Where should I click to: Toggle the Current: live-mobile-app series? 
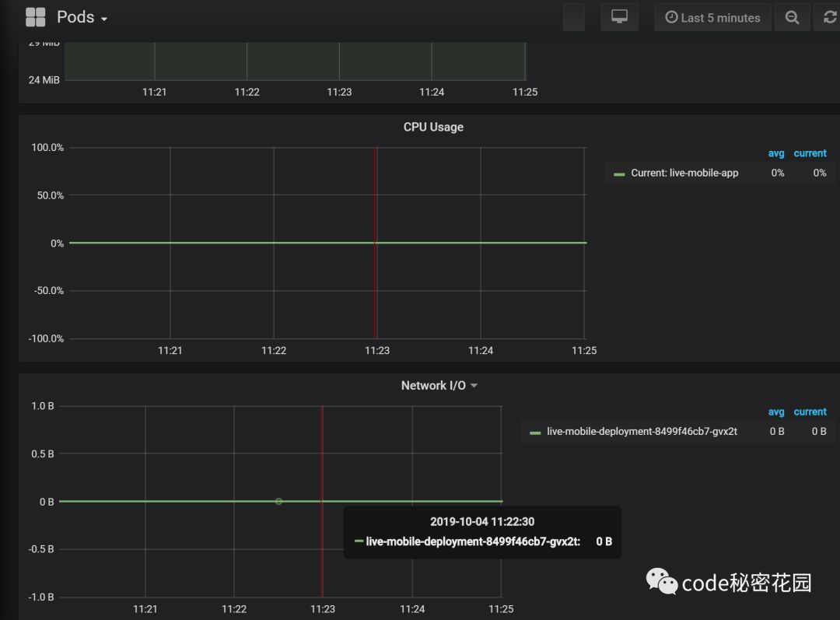(684, 173)
